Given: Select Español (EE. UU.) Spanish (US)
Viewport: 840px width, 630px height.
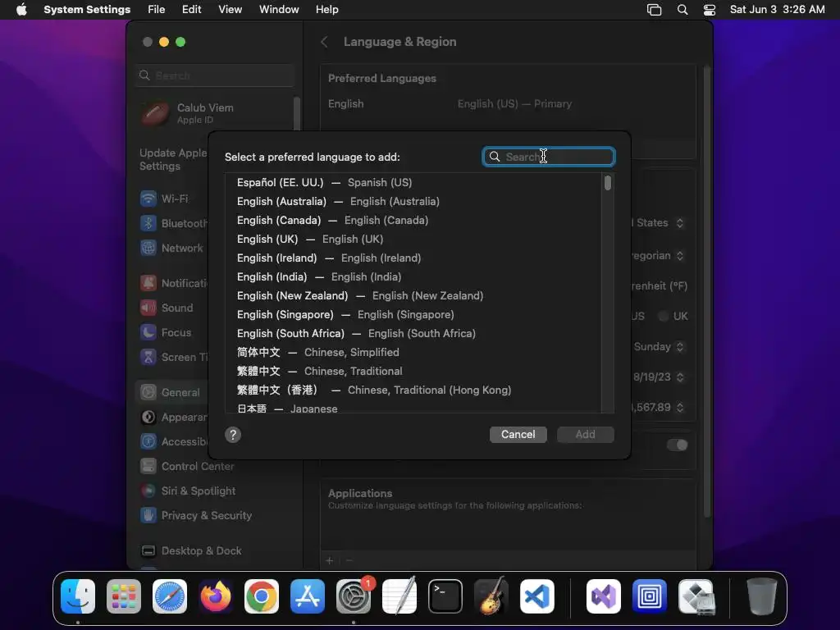Looking at the screenshot, I should tap(413, 183).
